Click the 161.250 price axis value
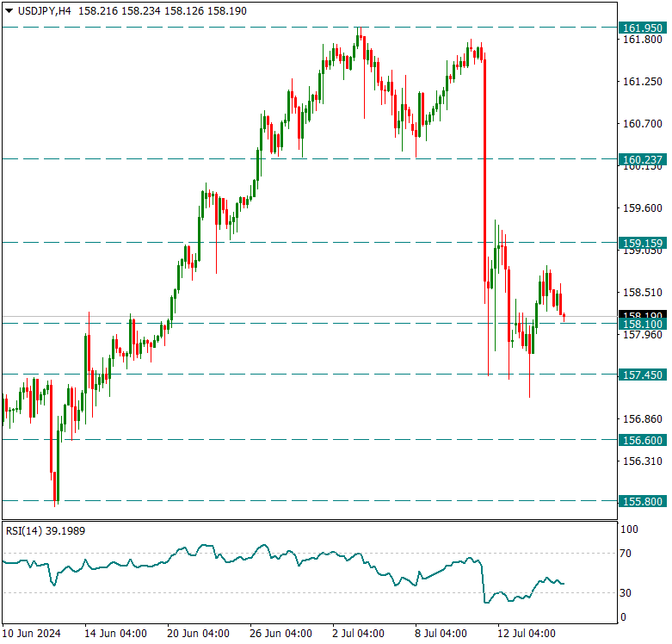Image resolution: width=672 pixels, height=644 pixels. (x=643, y=82)
